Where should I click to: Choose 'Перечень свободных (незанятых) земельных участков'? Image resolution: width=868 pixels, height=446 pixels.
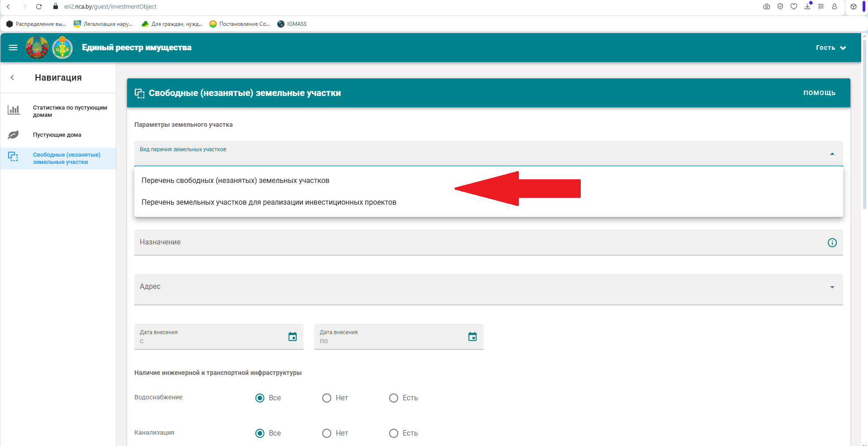[x=489, y=180]
